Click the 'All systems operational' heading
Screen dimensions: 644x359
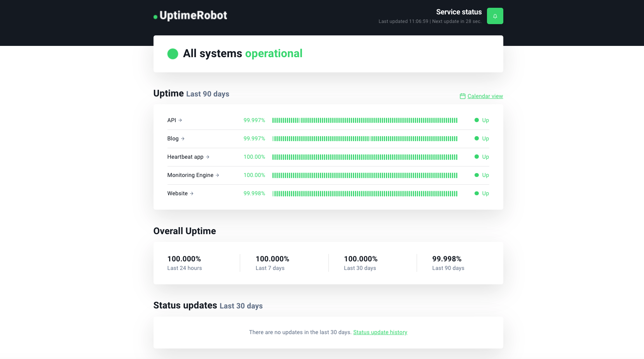click(243, 53)
